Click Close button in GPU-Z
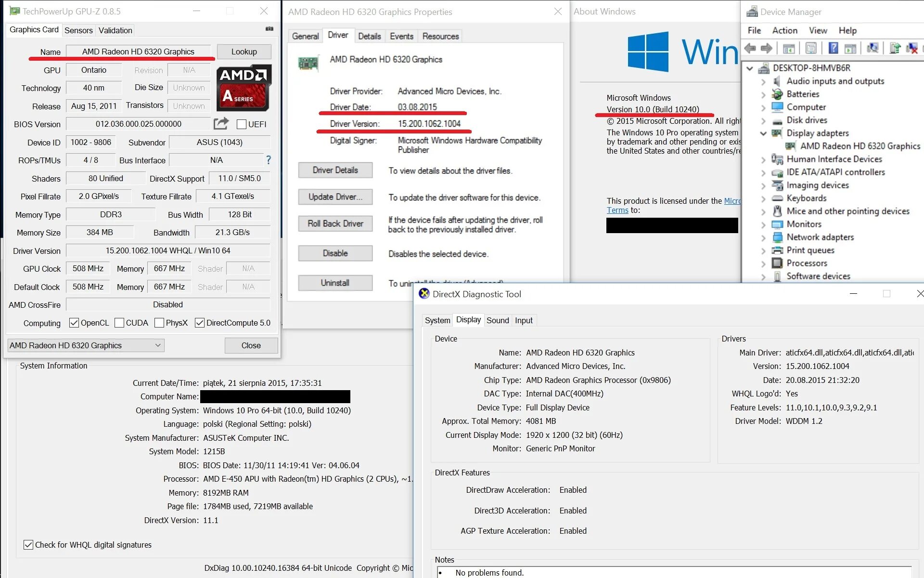The width and height of the screenshot is (924, 578). pos(251,345)
